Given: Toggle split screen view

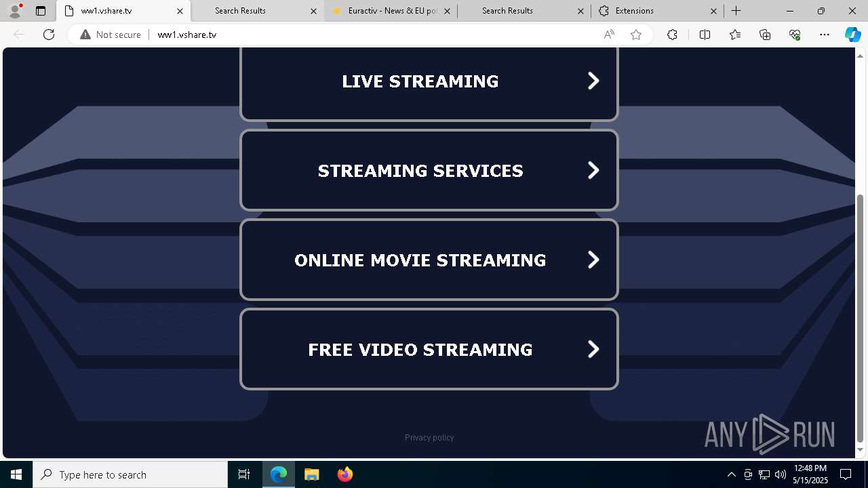Looking at the screenshot, I should pyautogui.click(x=705, y=35).
